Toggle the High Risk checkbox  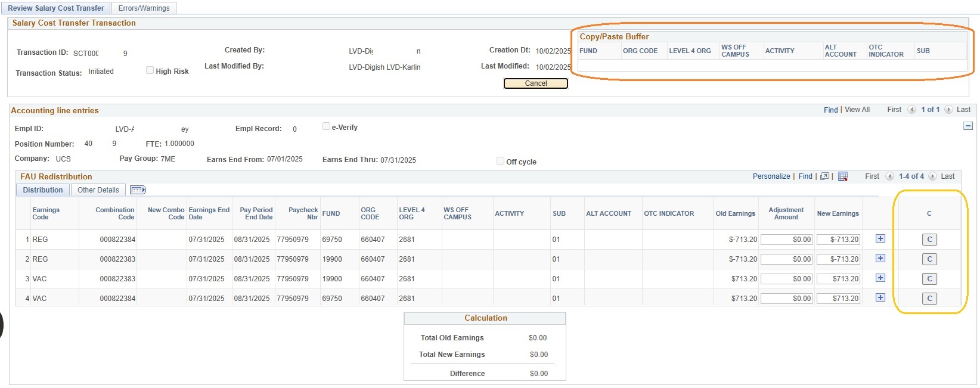(x=150, y=70)
